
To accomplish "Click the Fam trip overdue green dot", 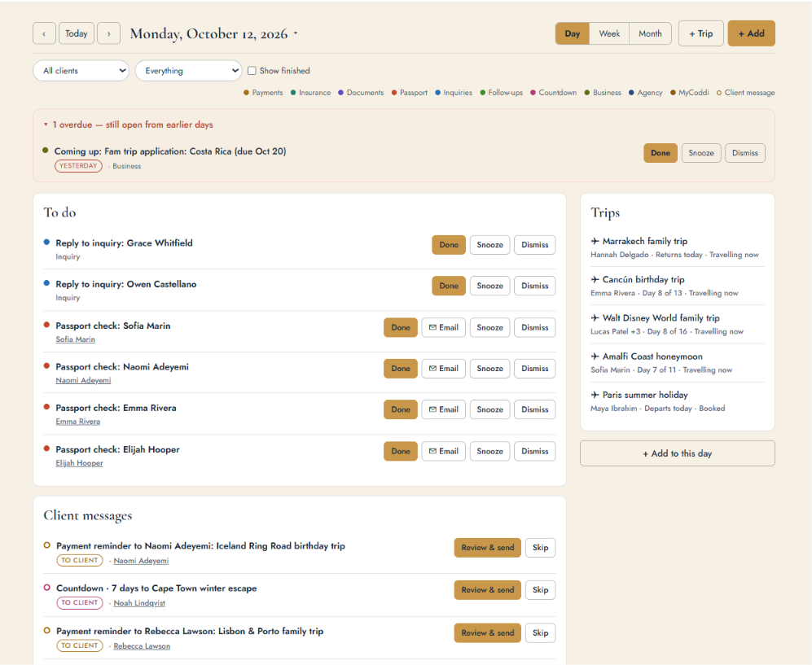I will click(x=46, y=151).
